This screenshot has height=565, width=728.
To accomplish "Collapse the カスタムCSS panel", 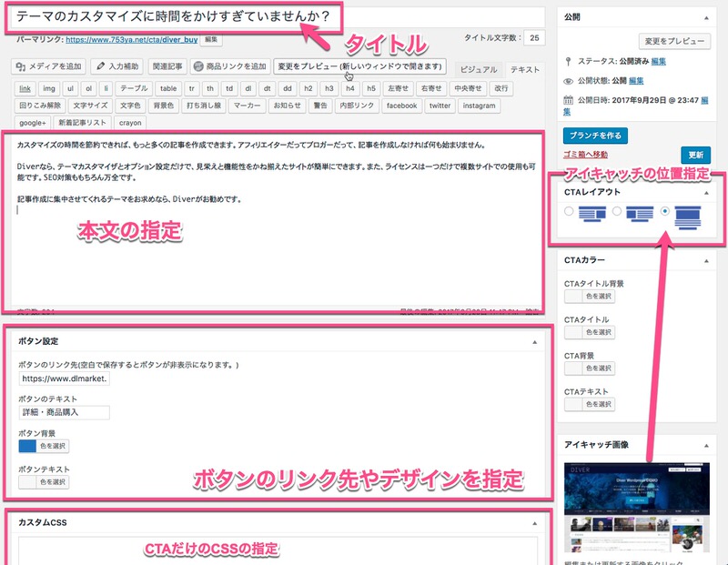I will [534, 523].
